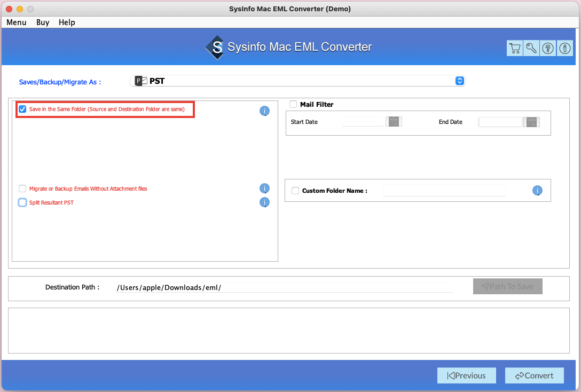Click the info about icon in header
Screen dimensions: 581x392
(x=564, y=48)
